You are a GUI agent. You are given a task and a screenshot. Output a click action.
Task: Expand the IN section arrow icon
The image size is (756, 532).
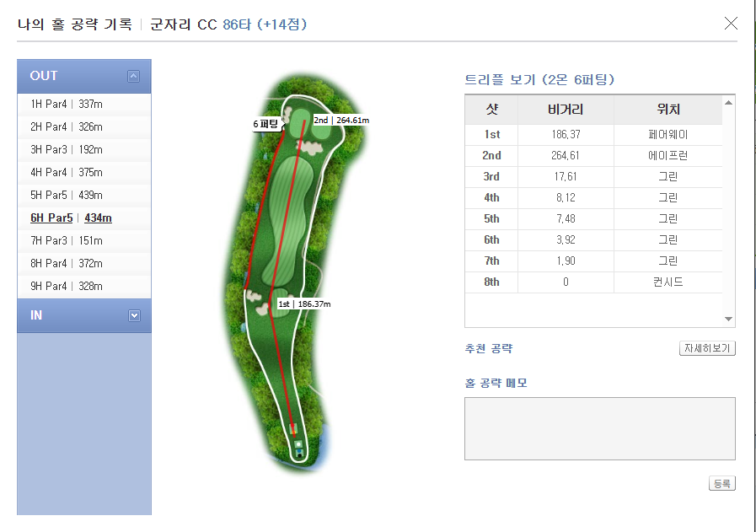click(133, 315)
